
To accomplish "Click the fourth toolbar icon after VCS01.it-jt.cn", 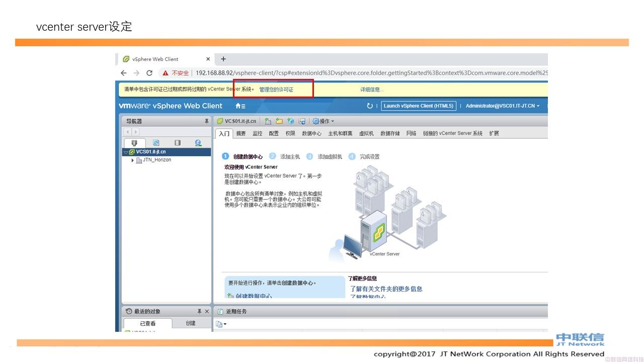I will click(x=302, y=121).
